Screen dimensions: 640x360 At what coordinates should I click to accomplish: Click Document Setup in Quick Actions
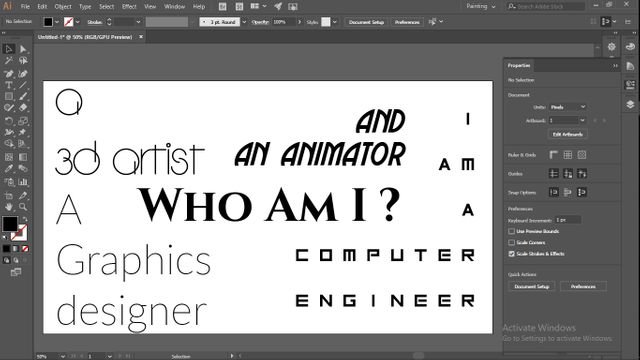(531, 287)
